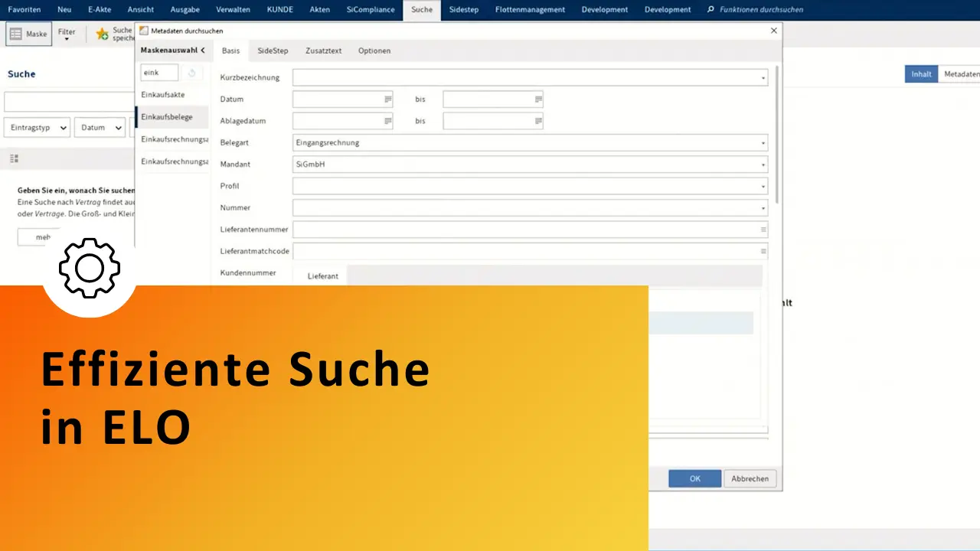Open calendar picker in Ablagedatum bis field

[x=538, y=121]
